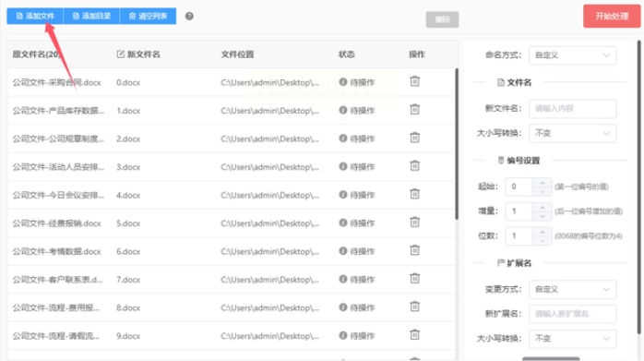Click the file list vertical scrollbar
Image resolution: width=644 pixels, height=361 pixels.
point(457,144)
